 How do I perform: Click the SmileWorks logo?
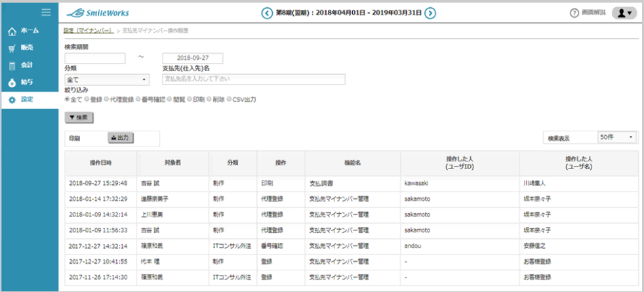pos(97,12)
